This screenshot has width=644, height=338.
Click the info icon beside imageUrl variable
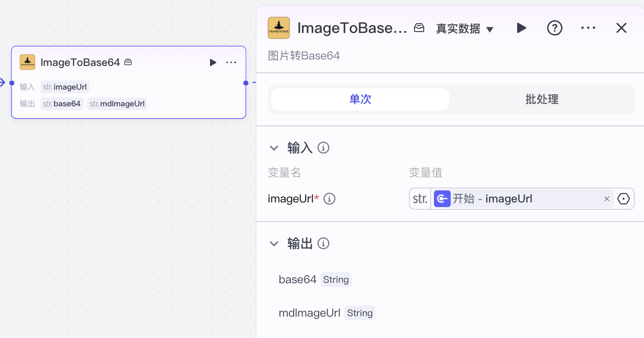[x=329, y=198]
